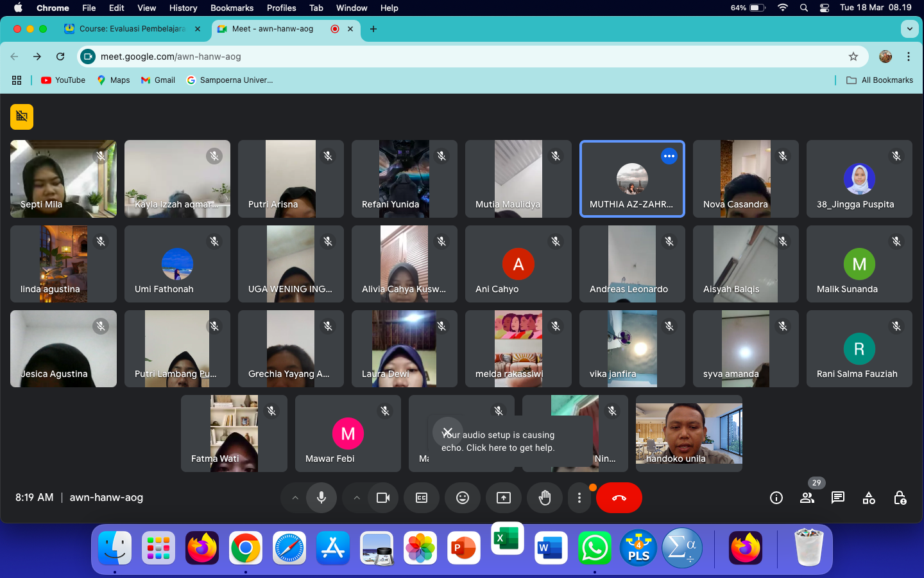
Task: Open Host controls lock icon
Action: [900, 498]
